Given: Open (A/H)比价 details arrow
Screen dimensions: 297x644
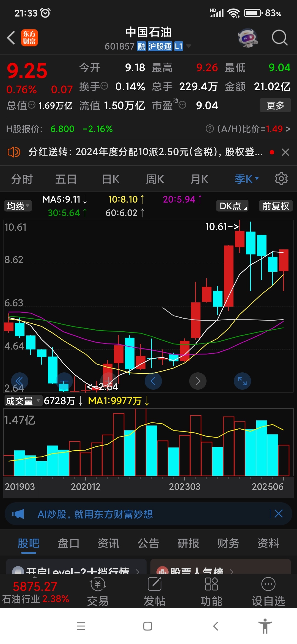Looking at the screenshot, I should pyautogui.click(x=288, y=129).
